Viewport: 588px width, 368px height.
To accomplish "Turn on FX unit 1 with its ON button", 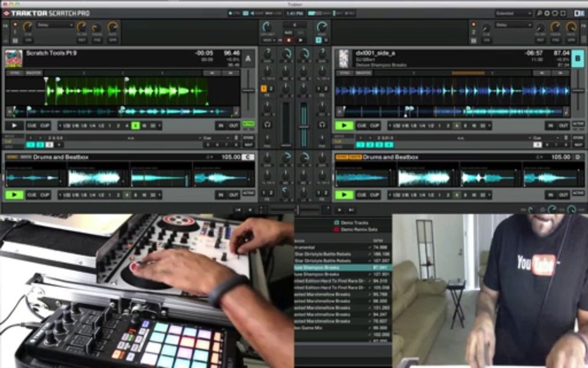I will pos(28,40).
